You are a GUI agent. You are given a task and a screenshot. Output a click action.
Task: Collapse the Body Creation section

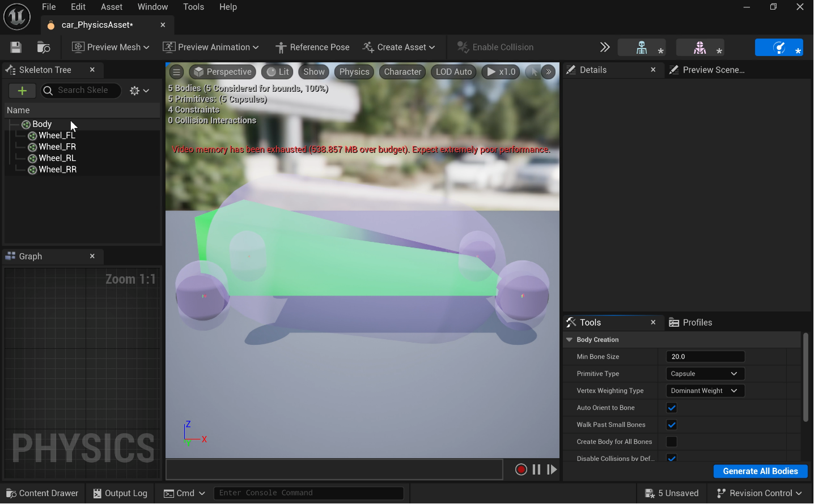click(569, 340)
